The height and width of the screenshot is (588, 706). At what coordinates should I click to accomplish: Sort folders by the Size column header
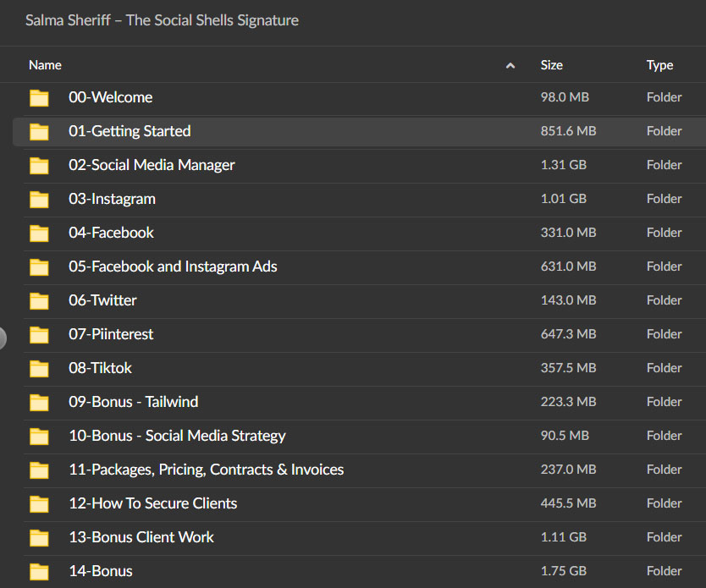point(552,65)
